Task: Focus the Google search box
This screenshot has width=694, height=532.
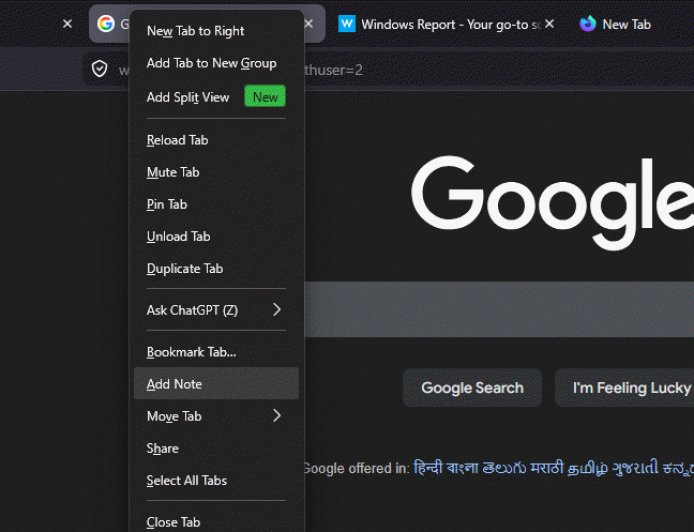Action: click(499, 309)
